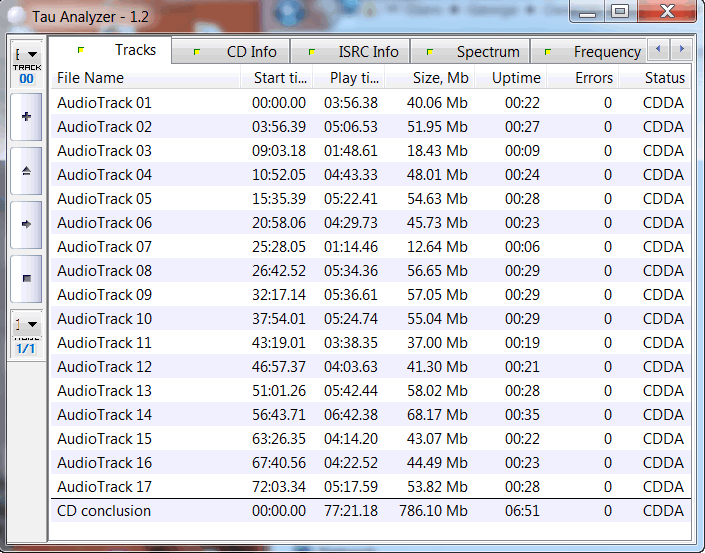Select the AudioTrack 14 entry
This screenshot has height=553, width=705.
point(105,415)
